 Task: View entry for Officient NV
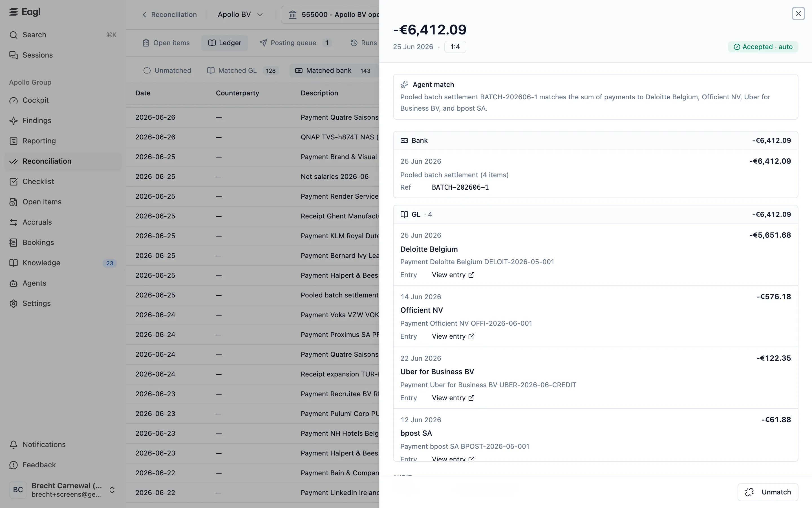click(453, 336)
